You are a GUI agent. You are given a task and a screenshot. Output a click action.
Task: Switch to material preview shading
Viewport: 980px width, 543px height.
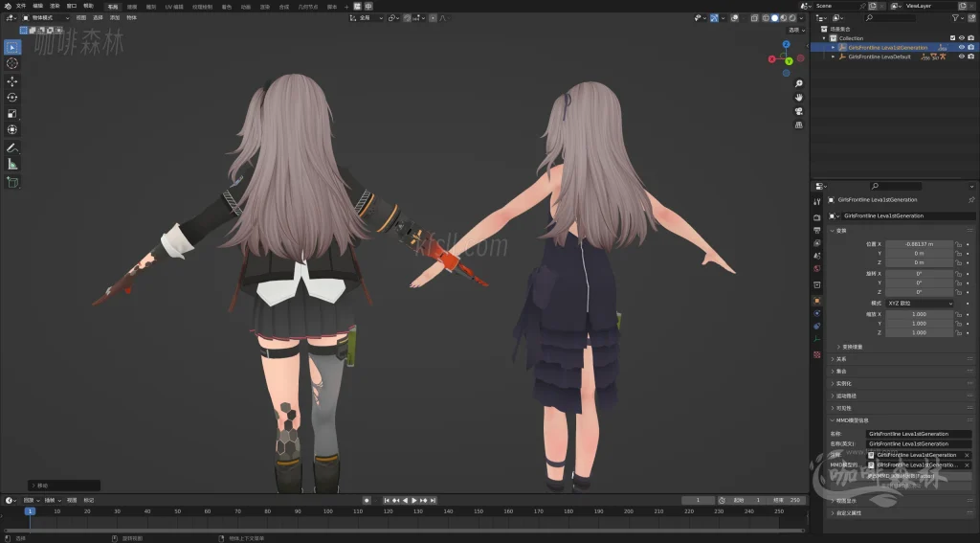tap(784, 18)
